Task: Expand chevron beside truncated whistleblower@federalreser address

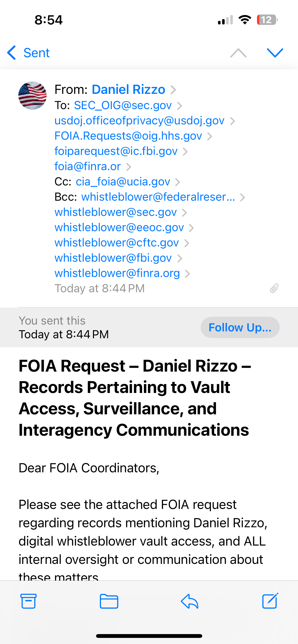Action: coord(242,197)
